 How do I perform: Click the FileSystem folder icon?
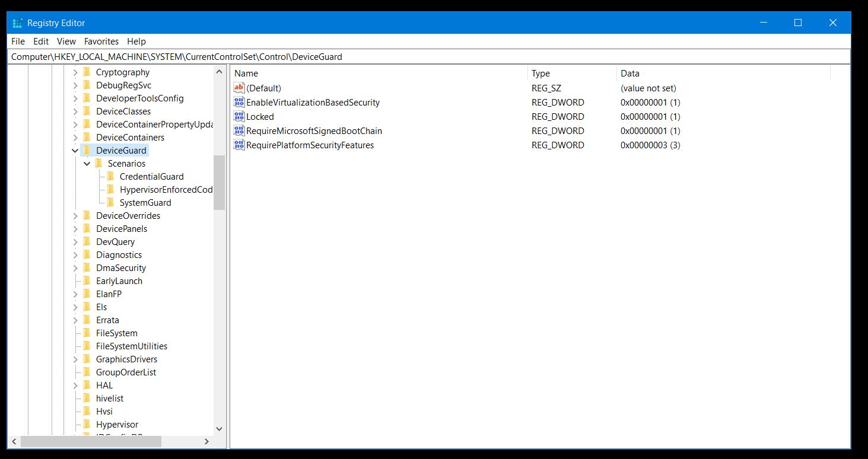point(87,333)
